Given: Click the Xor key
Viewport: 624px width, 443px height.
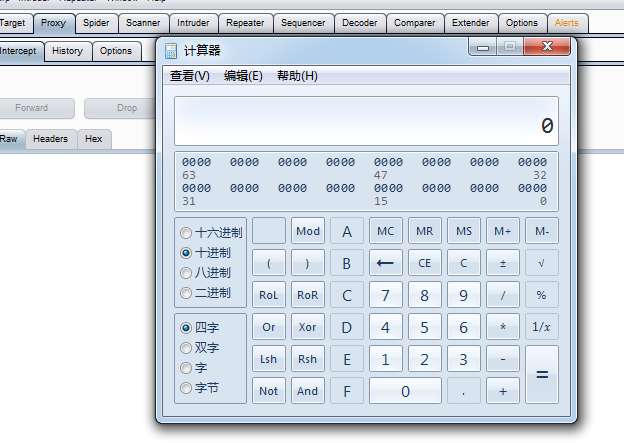Looking at the screenshot, I should (308, 327).
